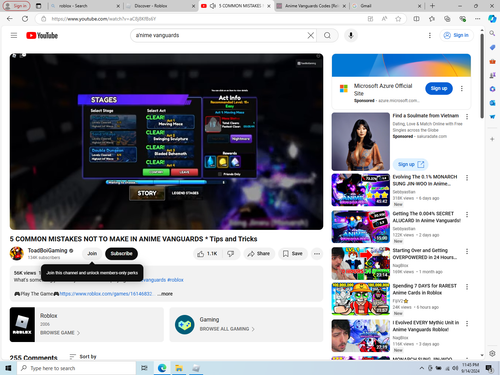Open Browse All Gaming link
500x375 pixels.
[227, 329]
